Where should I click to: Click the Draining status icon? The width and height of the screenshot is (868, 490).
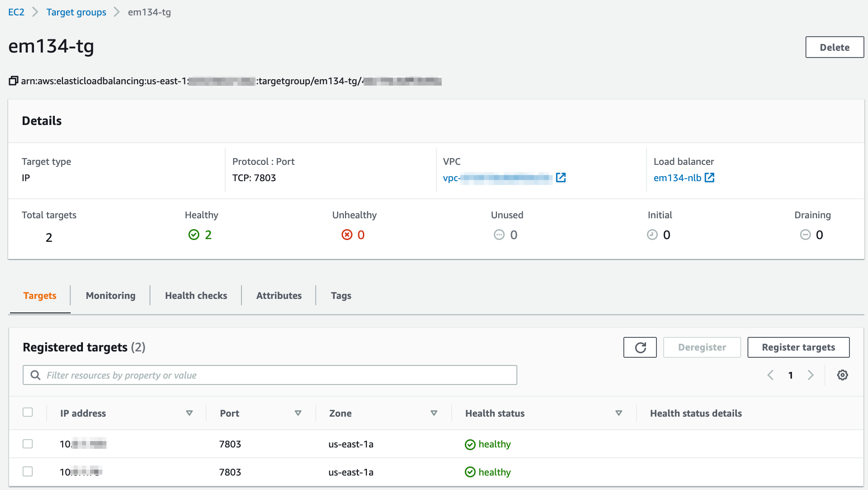(805, 235)
